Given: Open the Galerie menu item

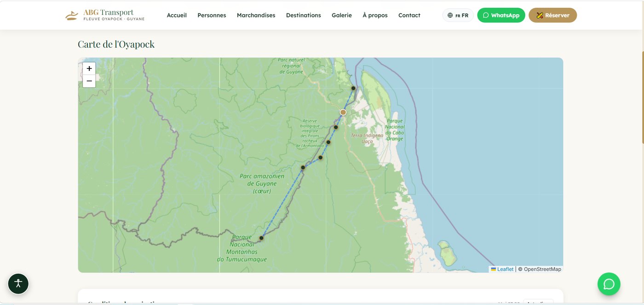Looking at the screenshot, I should coord(342,15).
